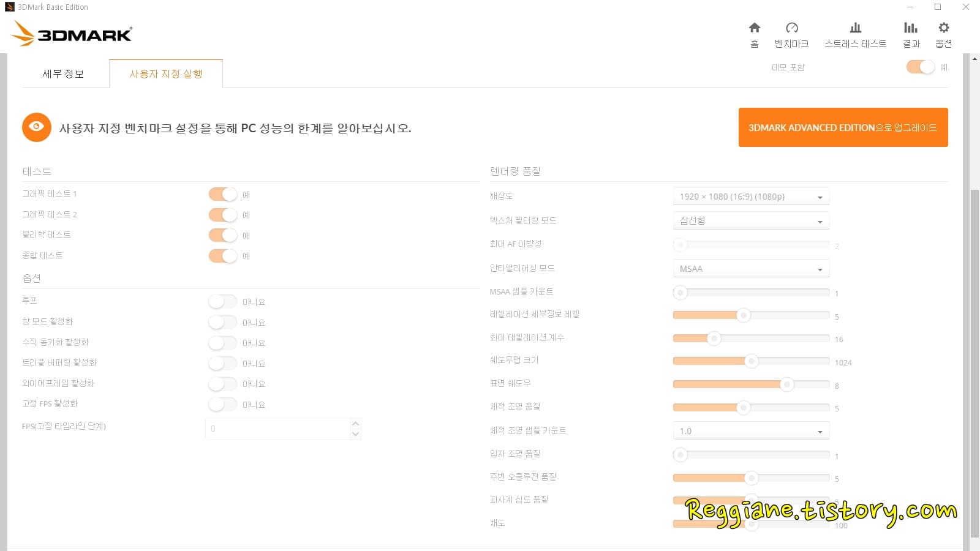Adjust the surface shadow (표면 쉐도우) slider
Image resolution: width=980 pixels, height=551 pixels.
pos(751,384)
